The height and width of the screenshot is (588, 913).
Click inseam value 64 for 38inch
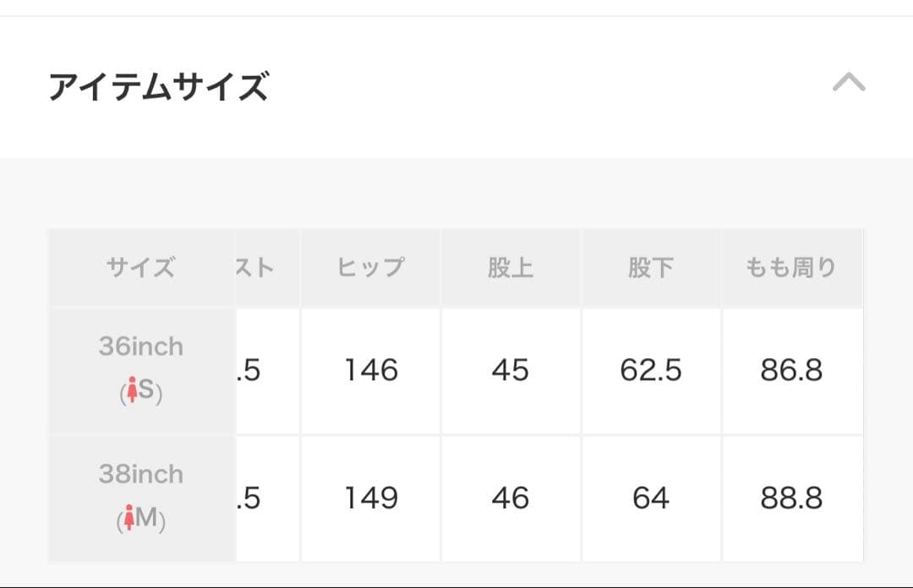(x=651, y=498)
